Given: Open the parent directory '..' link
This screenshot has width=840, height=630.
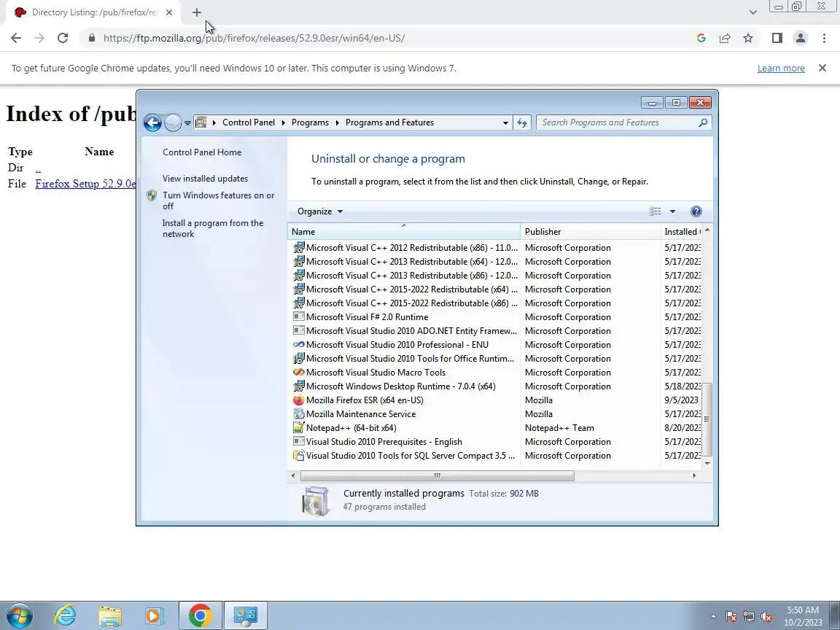Looking at the screenshot, I should point(38,168).
